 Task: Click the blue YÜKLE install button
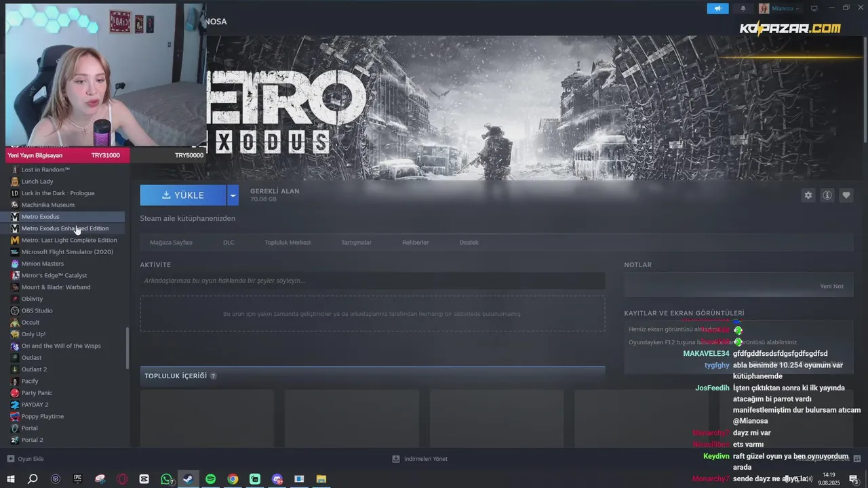[x=183, y=195]
